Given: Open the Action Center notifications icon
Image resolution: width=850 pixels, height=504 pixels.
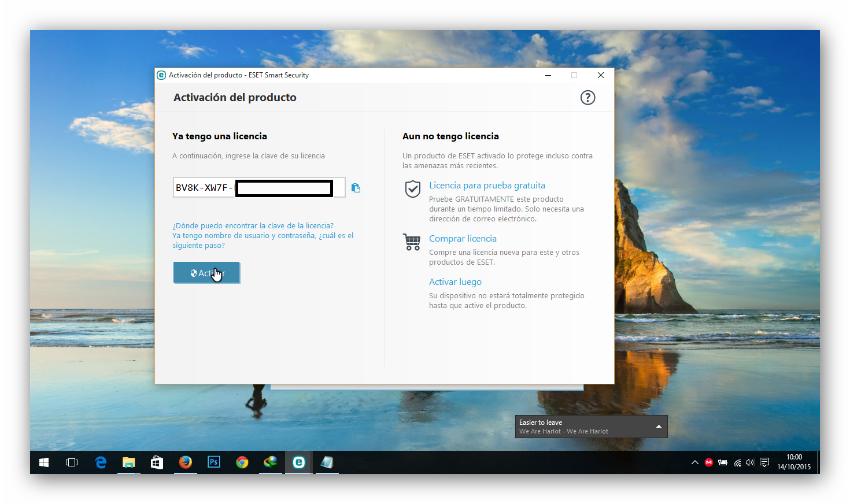Looking at the screenshot, I should pyautogui.click(x=764, y=462).
